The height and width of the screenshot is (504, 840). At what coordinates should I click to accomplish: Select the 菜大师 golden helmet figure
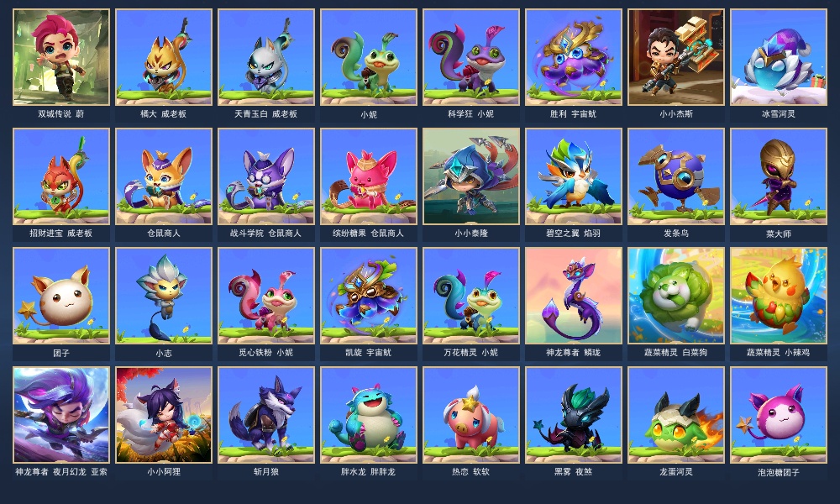tap(779, 176)
